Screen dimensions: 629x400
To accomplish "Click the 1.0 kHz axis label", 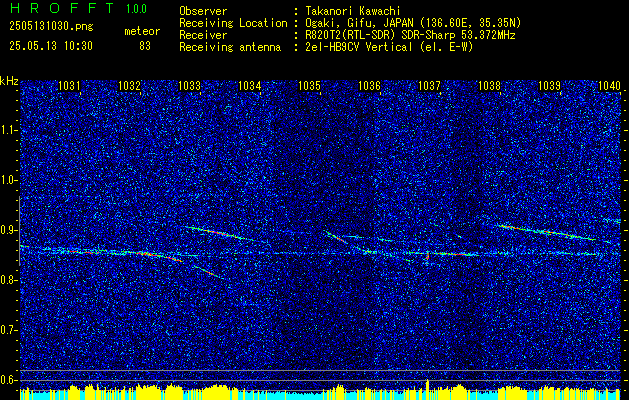I will [8, 181].
